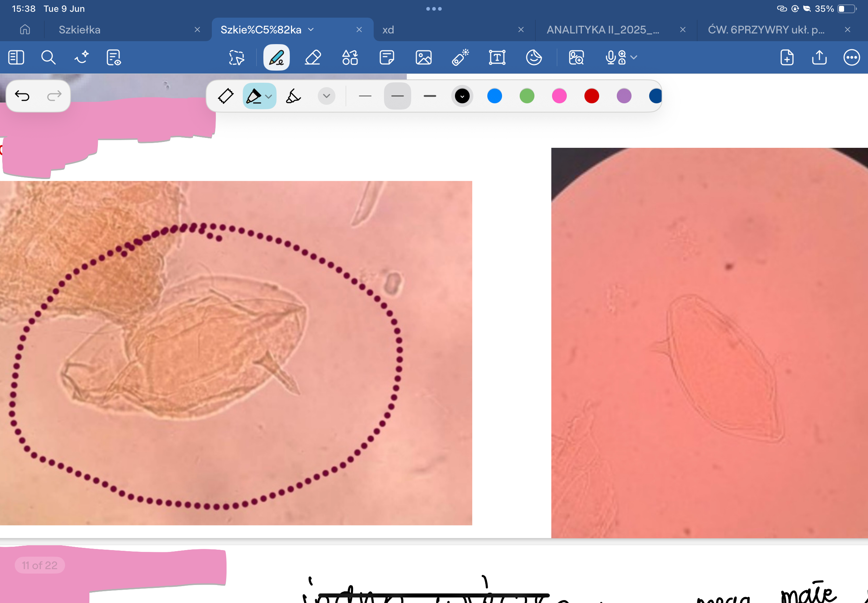The image size is (868, 603).
Task: Select the laser pointer tool
Action: [x=460, y=57]
